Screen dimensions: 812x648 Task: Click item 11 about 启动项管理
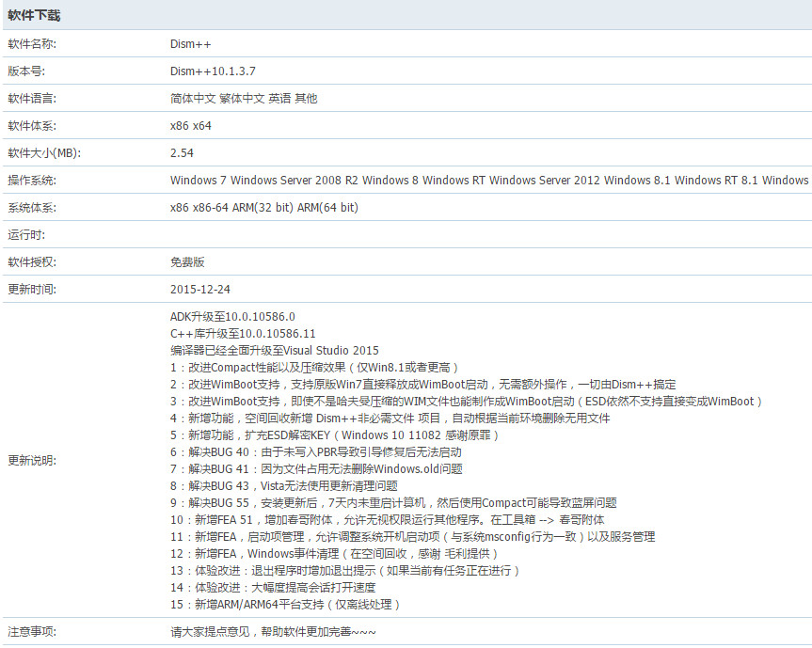pyautogui.click(x=413, y=537)
